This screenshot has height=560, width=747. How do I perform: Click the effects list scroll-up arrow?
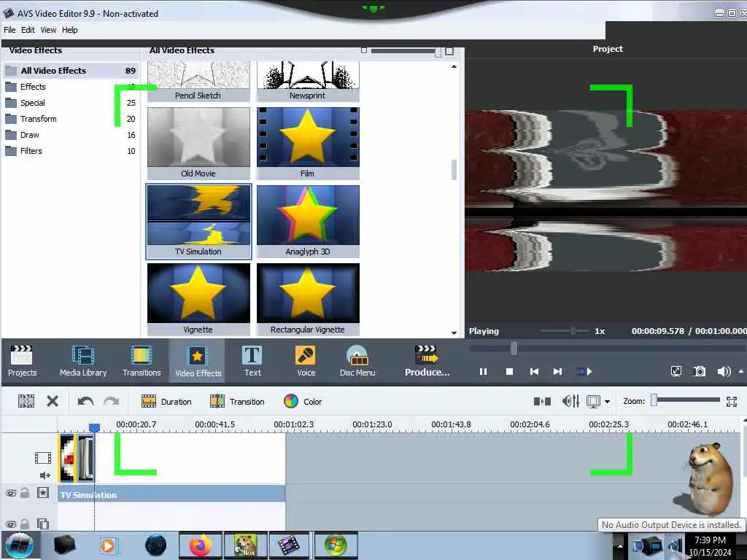point(454,66)
